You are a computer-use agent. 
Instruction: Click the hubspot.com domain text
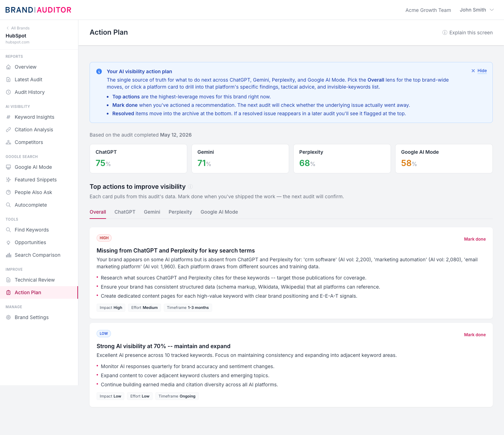click(x=17, y=42)
